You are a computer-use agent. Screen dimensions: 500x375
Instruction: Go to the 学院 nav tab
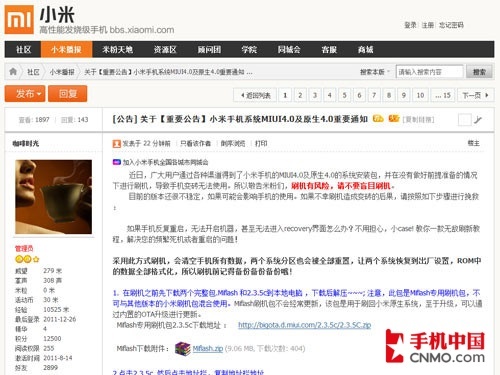[x=249, y=50]
